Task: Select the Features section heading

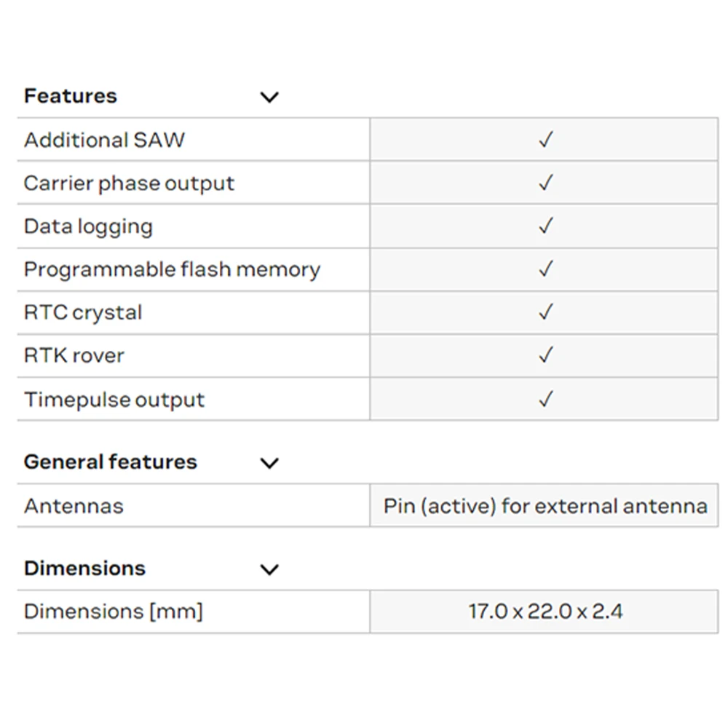Action: click(x=71, y=96)
